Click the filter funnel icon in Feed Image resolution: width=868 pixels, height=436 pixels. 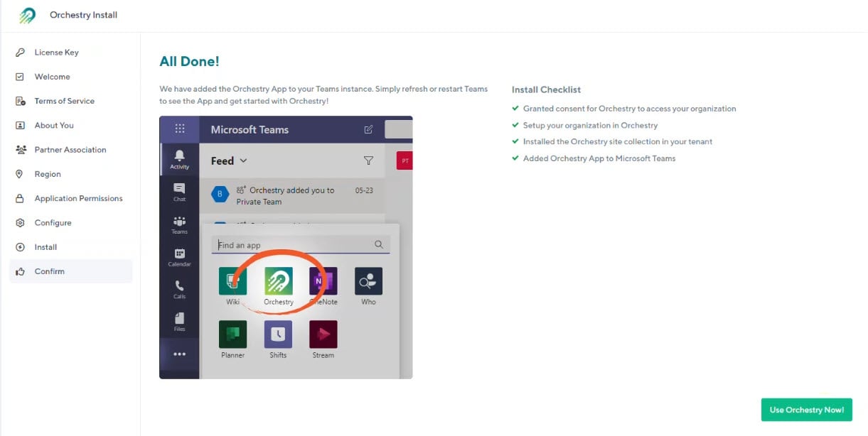pyautogui.click(x=368, y=160)
